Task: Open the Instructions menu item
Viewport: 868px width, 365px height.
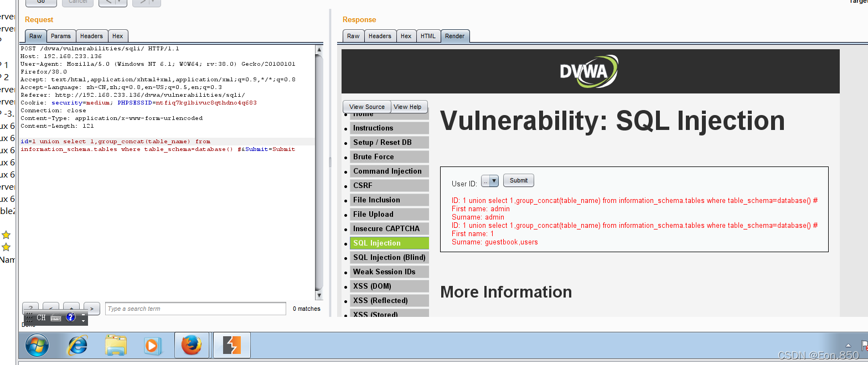Action: click(389, 128)
